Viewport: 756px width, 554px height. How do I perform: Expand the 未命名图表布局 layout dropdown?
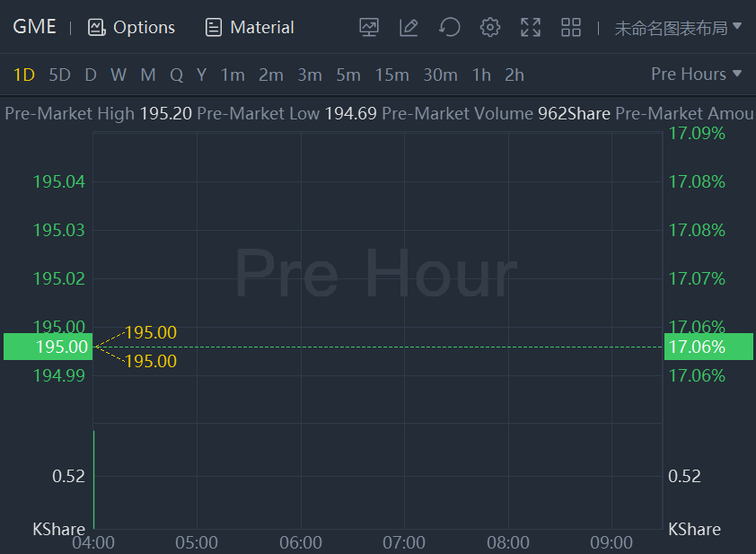[678, 28]
